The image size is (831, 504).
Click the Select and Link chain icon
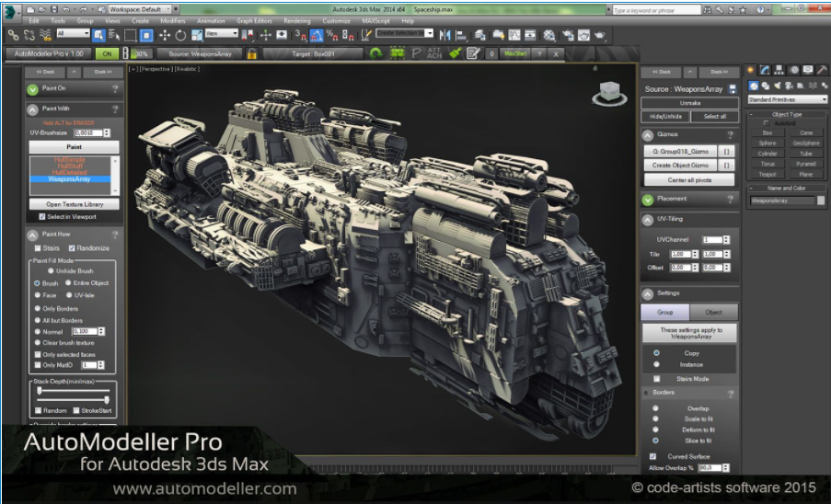(13, 35)
